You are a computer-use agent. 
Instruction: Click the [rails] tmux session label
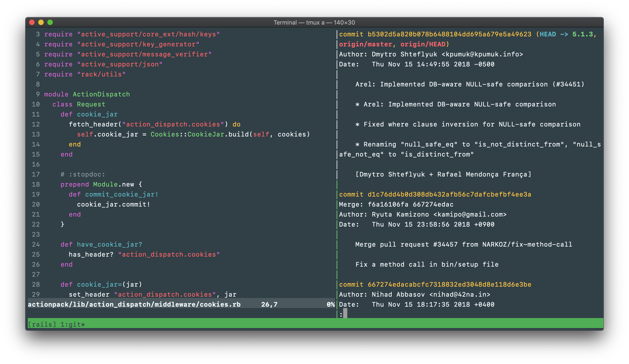pyautogui.click(x=42, y=324)
